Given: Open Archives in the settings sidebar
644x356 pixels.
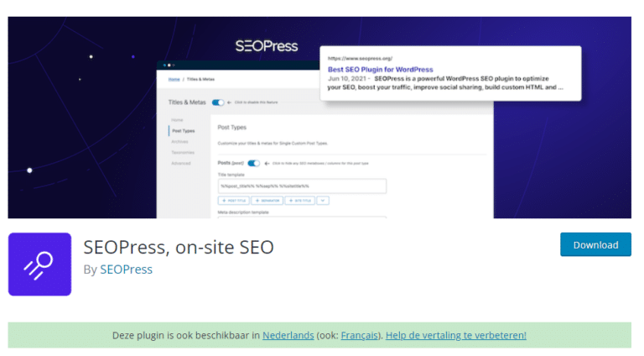Looking at the screenshot, I should tap(180, 142).
